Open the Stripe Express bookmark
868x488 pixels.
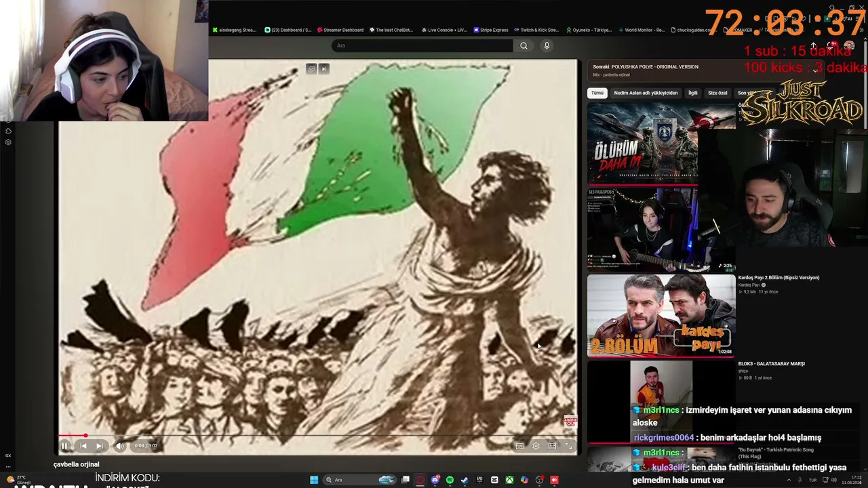coord(491,30)
